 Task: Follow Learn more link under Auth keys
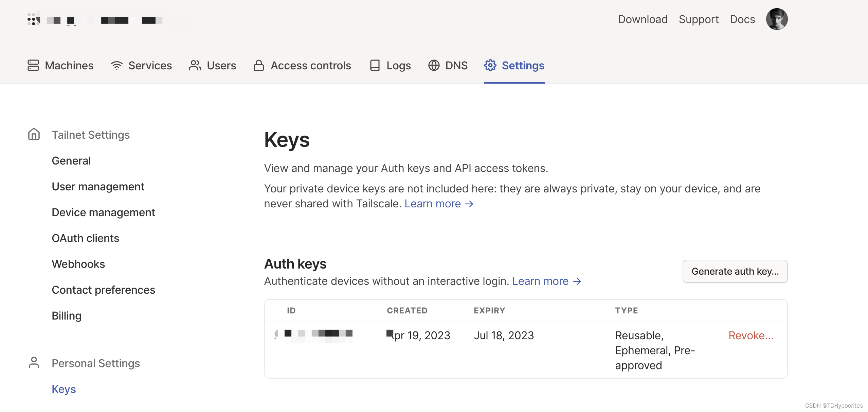[x=546, y=281]
